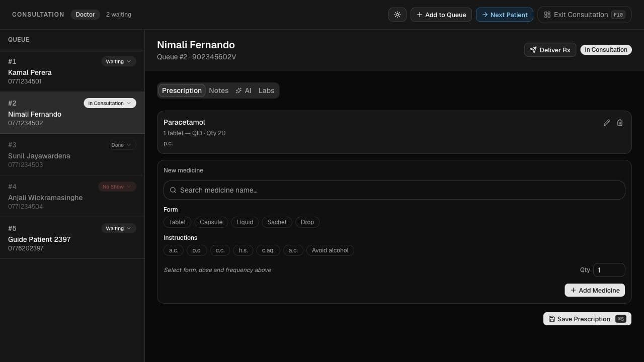Select Guide Patient 2397 in the queue
This screenshot has height=362, width=644.
point(72,238)
